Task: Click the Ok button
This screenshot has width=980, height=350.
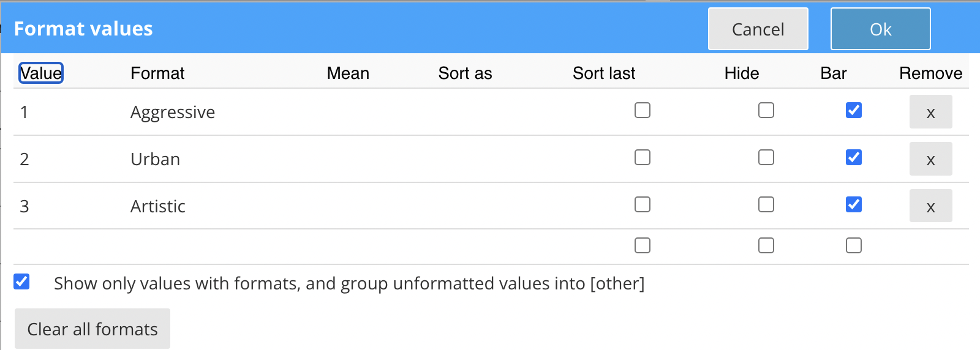Action: click(x=880, y=29)
